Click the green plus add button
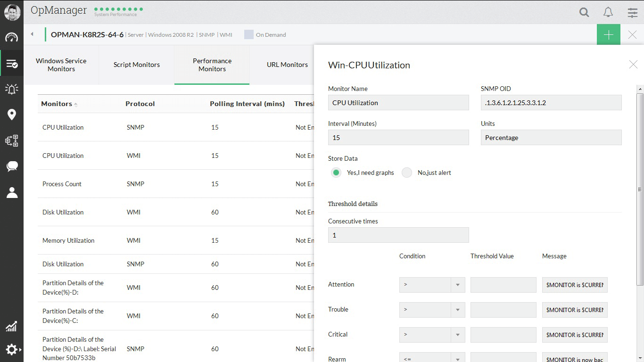Screen dimensions: 644x362 point(609,35)
